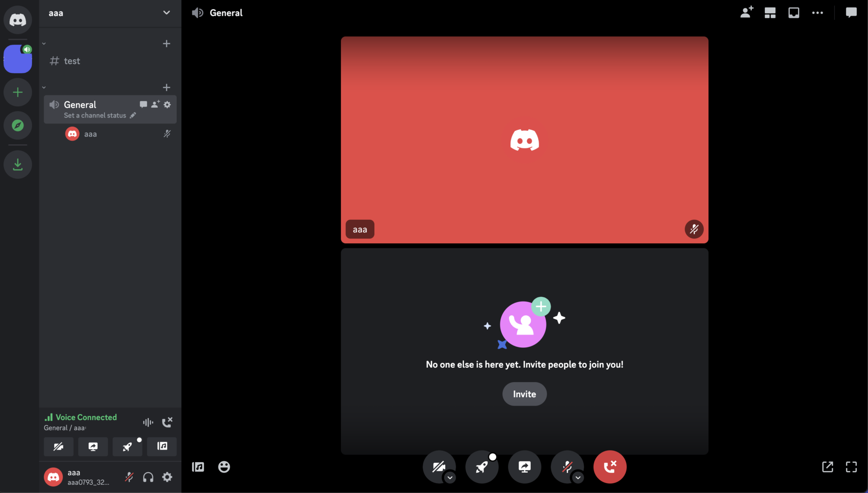Switch to the General voice channel
Image resolution: width=868 pixels, height=493 pixels.
tap(80, 104)
